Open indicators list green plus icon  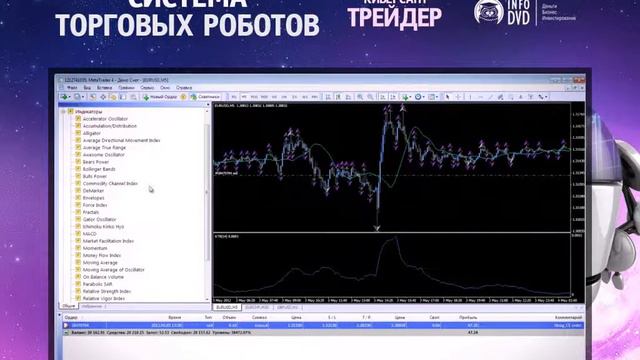point(405,97)
